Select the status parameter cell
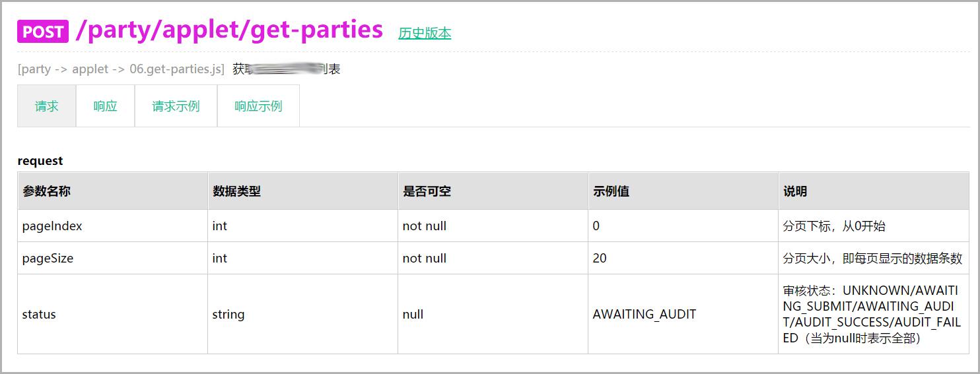 coord(39,315)
